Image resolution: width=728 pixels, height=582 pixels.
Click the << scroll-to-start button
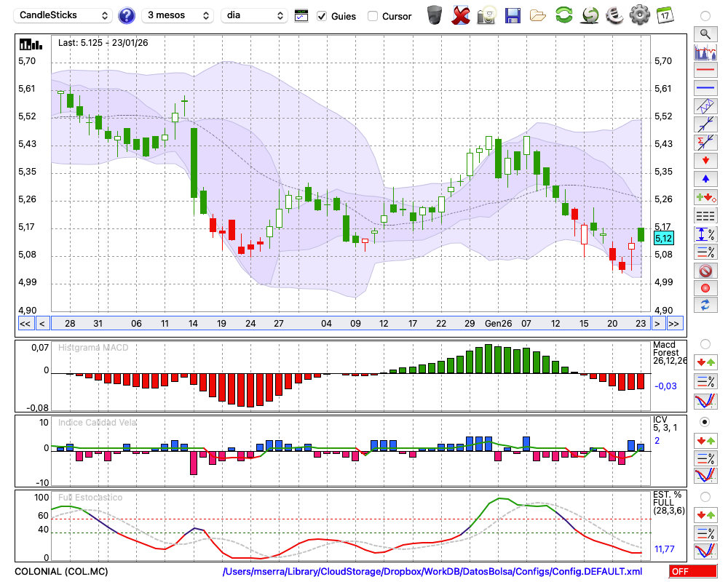[x=25, y=324]
